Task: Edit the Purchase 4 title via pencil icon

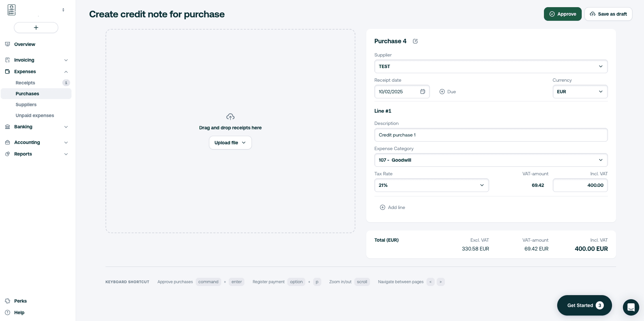Action: (x=415, y=41)
